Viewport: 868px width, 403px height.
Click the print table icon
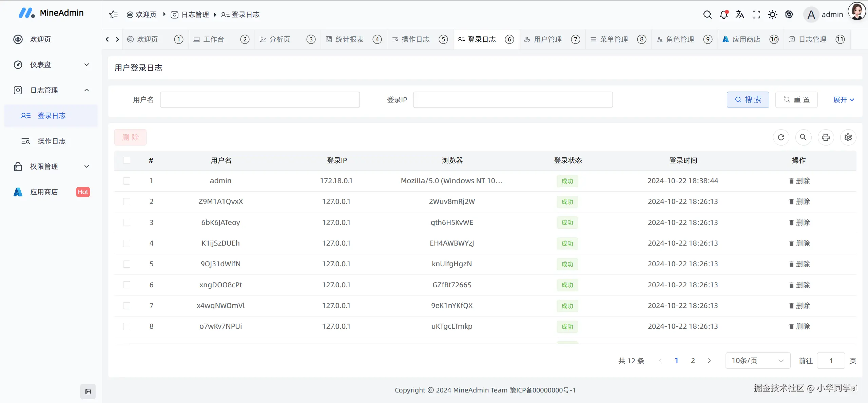[x=826, y=137]
